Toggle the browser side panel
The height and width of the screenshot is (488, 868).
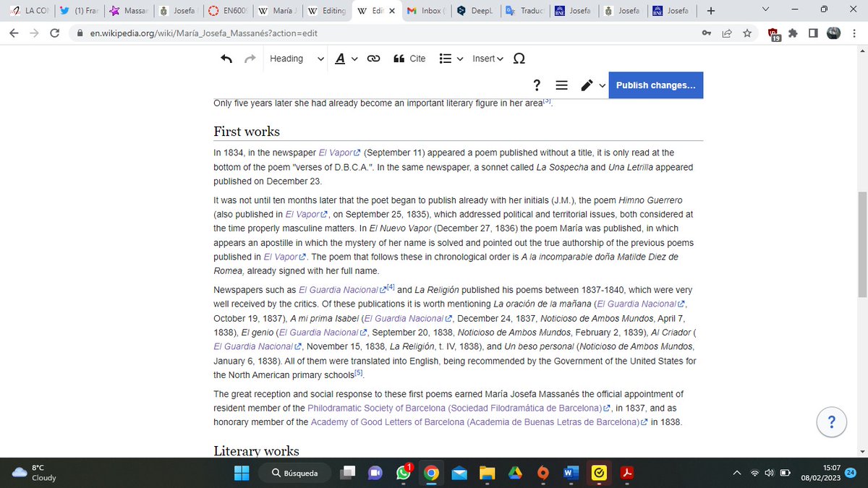point(813,33)
